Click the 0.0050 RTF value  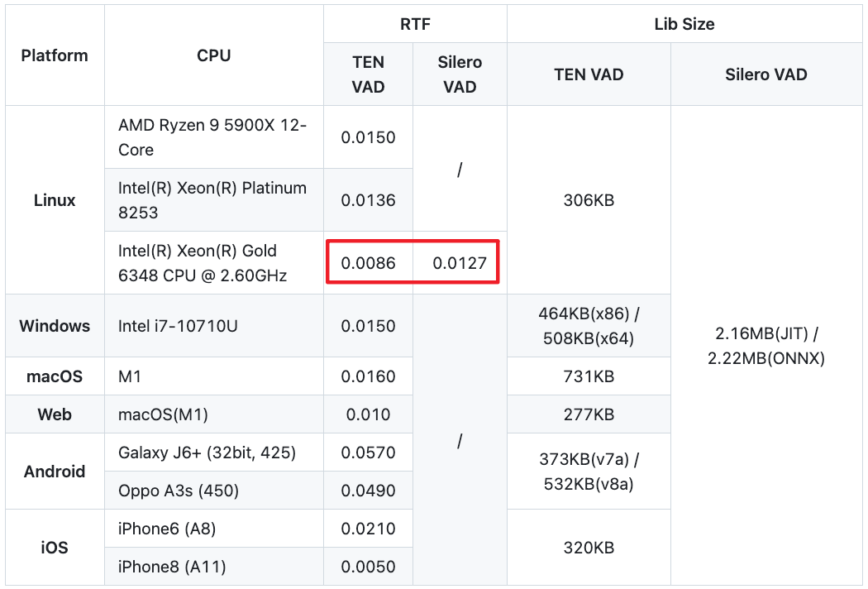pyautogui.click(x=369, y=567)
